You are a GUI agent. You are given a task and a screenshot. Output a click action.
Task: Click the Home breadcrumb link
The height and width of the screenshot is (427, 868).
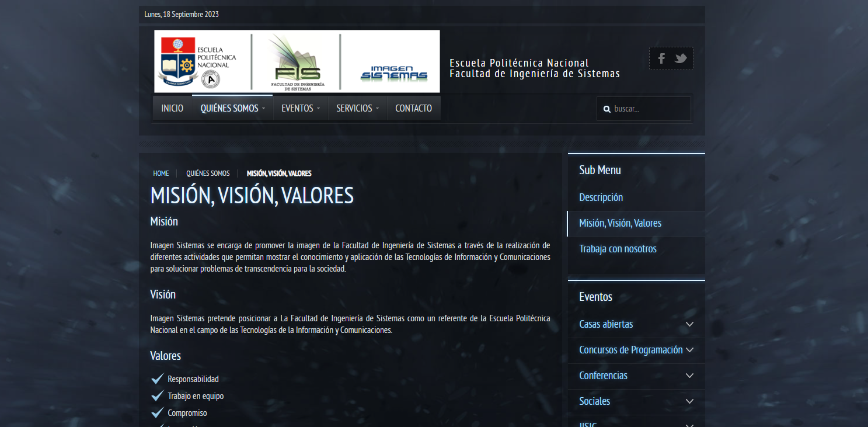coord(161,173)
